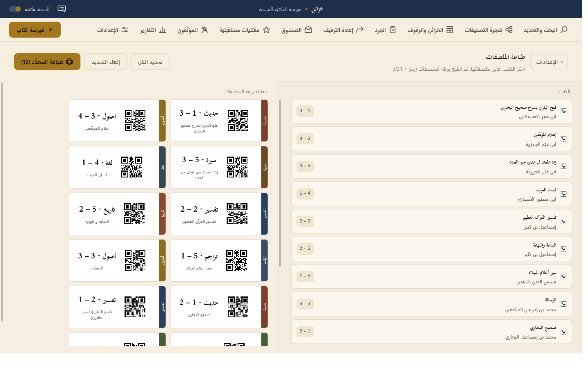Click shelf tag 3 – 1 in book list

(305, 111)
